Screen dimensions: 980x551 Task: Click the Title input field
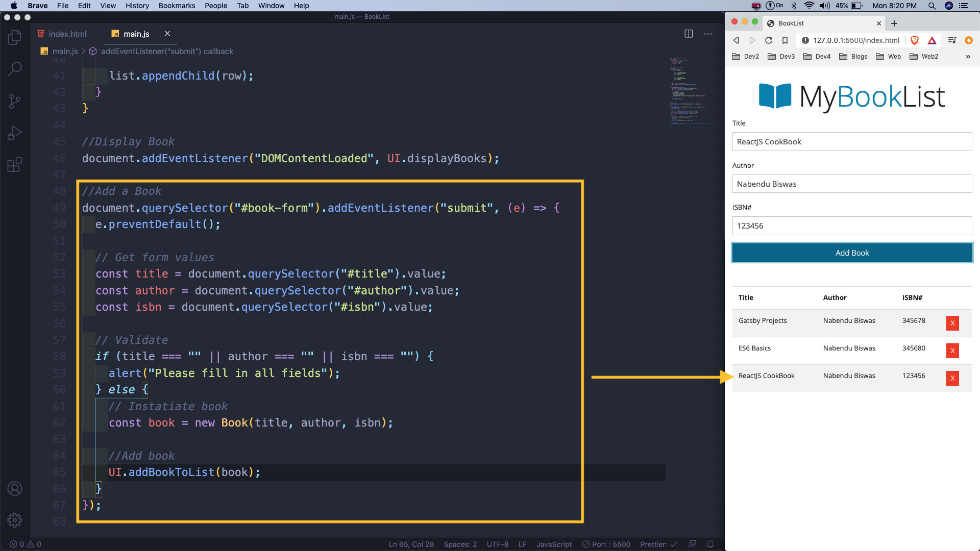tap(852, 142)
